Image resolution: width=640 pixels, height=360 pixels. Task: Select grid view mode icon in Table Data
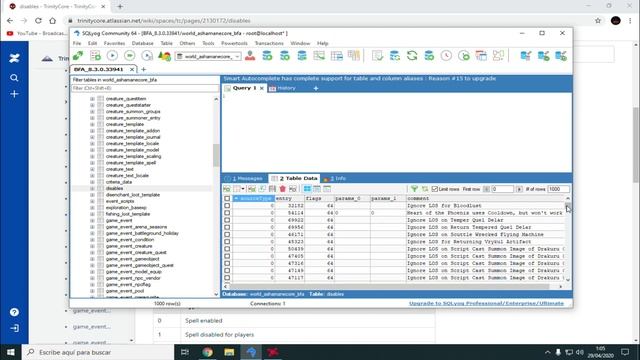pos(307,189)
